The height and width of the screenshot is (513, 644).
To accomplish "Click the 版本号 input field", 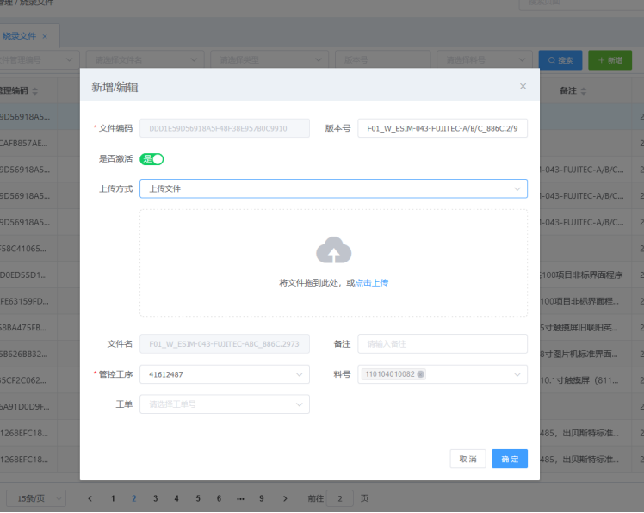I will (441, 129).
